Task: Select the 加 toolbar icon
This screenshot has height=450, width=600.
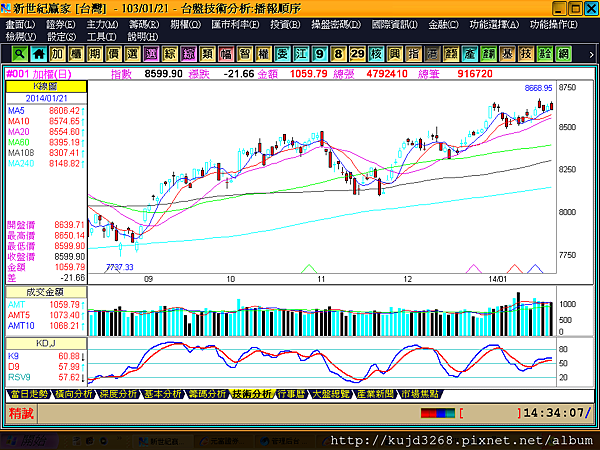Action: tap(57, 54)
